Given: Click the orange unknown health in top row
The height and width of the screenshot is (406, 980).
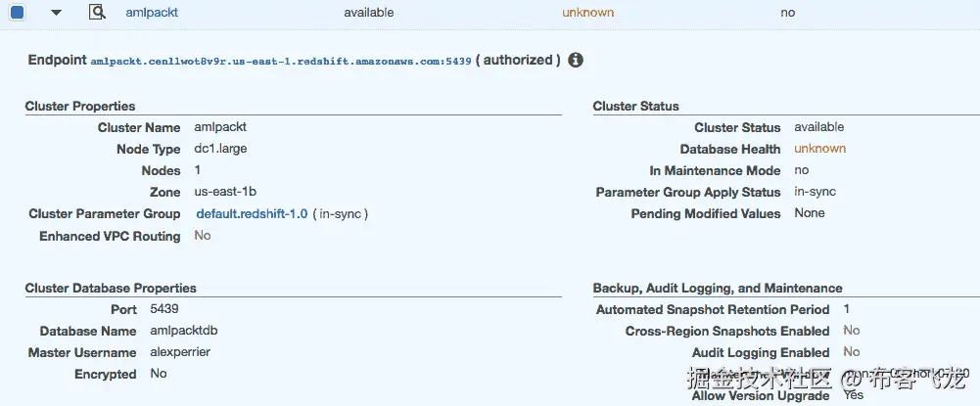Looking at the screenshot, I should click(x=587, y=13).
